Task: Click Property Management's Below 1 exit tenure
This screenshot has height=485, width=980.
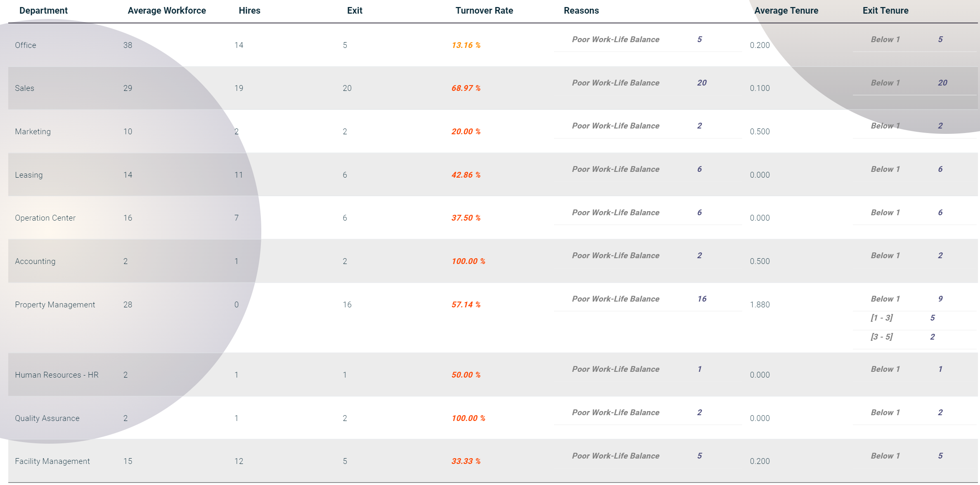Action: pos(885,299)
